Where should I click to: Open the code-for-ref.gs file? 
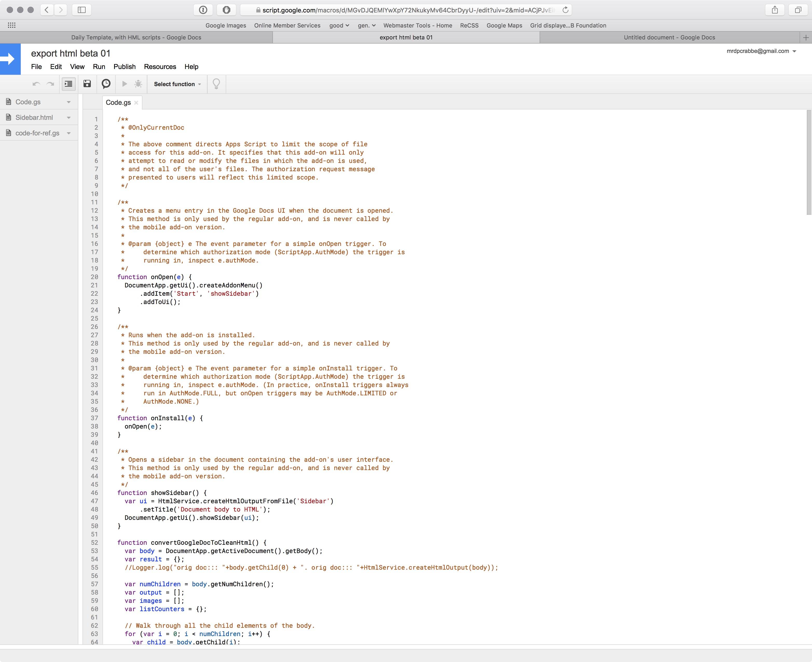pyautogui.click(x=37, y=133)
